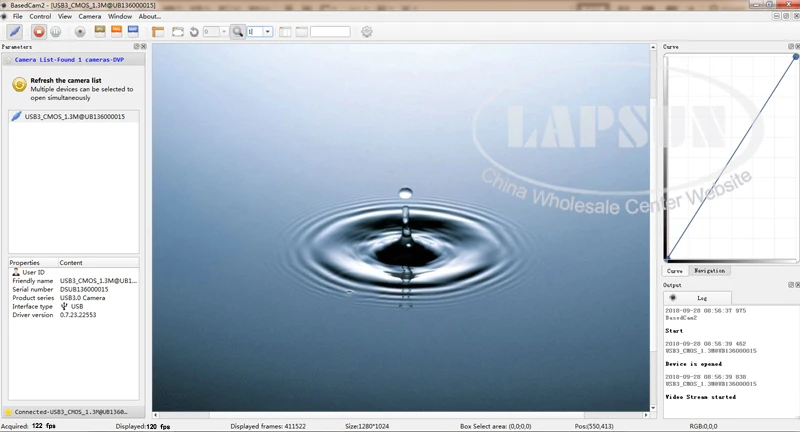Click the curve's top-right control point

coord(795,57)
